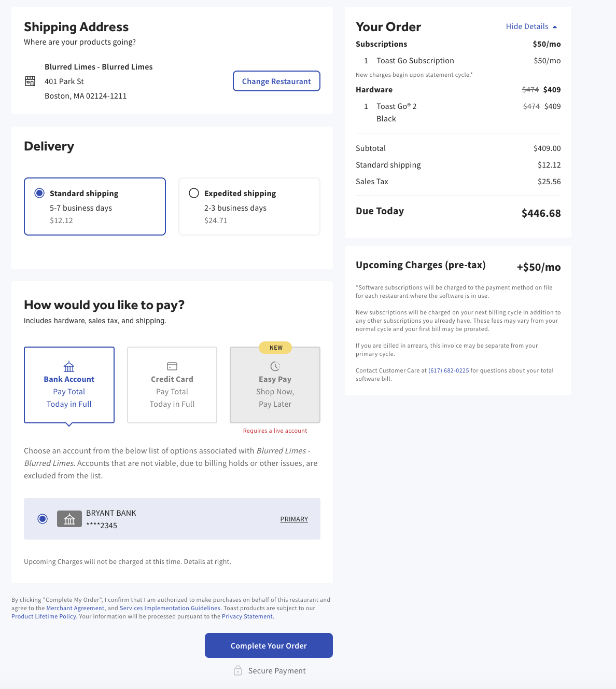Open the Privacy Statement link
The width and height of the screenshot is (616, 689).
point(247,616)
